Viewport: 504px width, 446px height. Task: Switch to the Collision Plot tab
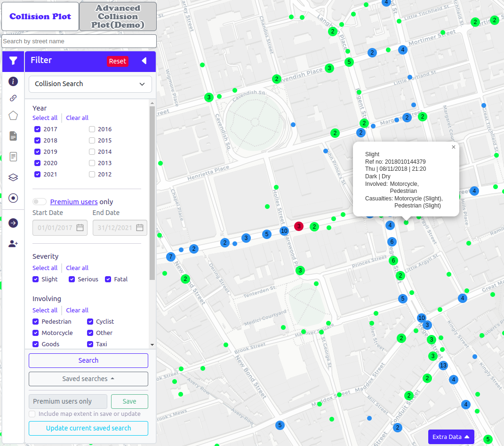click(x=40, y=16)
